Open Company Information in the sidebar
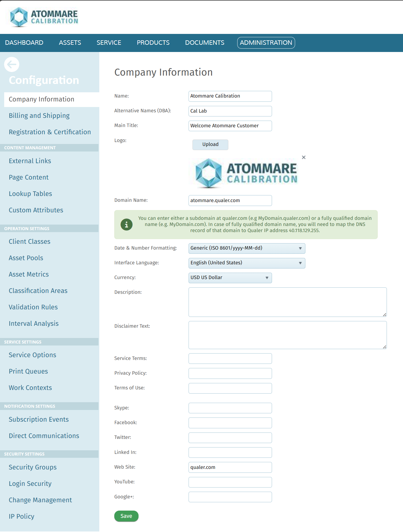The image size is (403, 532). pyautogui.click(x=52, y=99)
